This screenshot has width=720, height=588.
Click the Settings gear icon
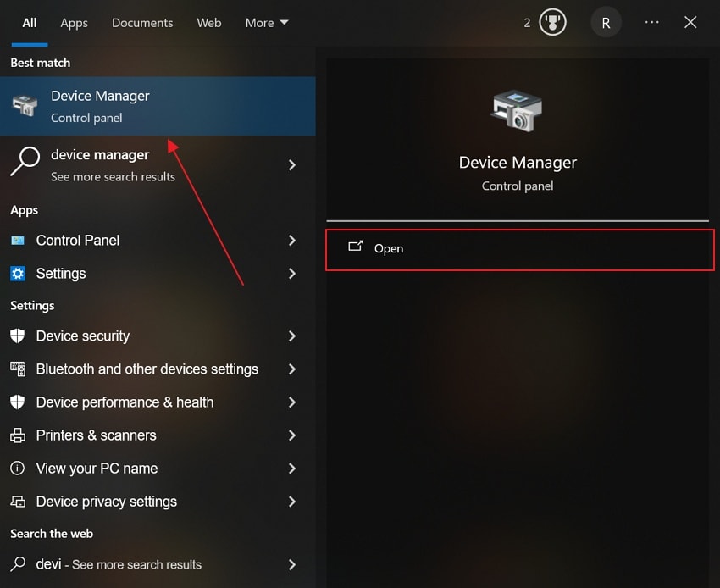(18, 274)
